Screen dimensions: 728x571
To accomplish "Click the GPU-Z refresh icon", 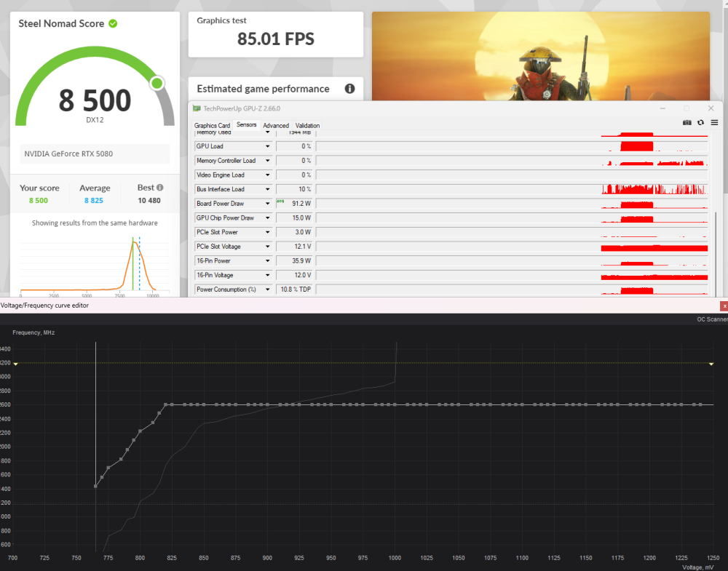I will [x=700, y=122].
